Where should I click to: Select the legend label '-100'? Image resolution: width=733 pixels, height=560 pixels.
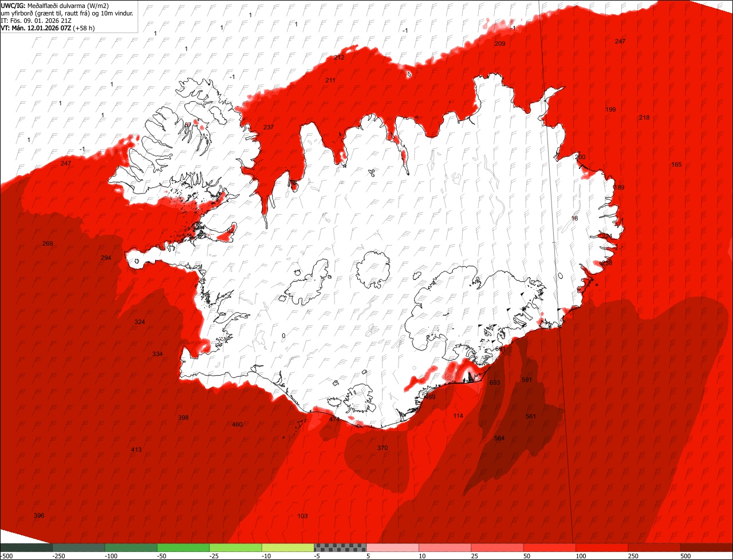click(111, 555)
